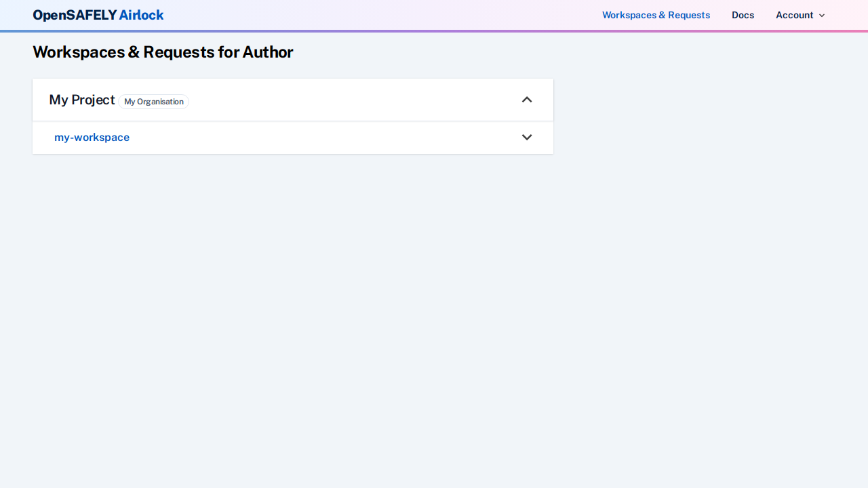This screenshot has width=868, height=488.
Task: Open the Account dropdown menu
Action: pyautogui.click(x=795, y=15)
